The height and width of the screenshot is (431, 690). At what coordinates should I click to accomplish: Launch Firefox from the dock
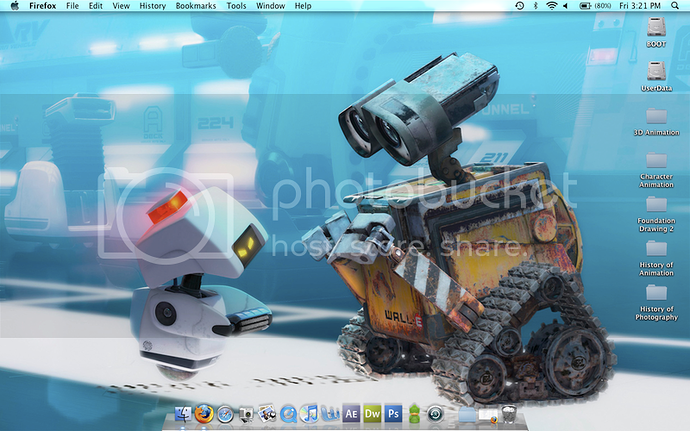coord(204,413)
